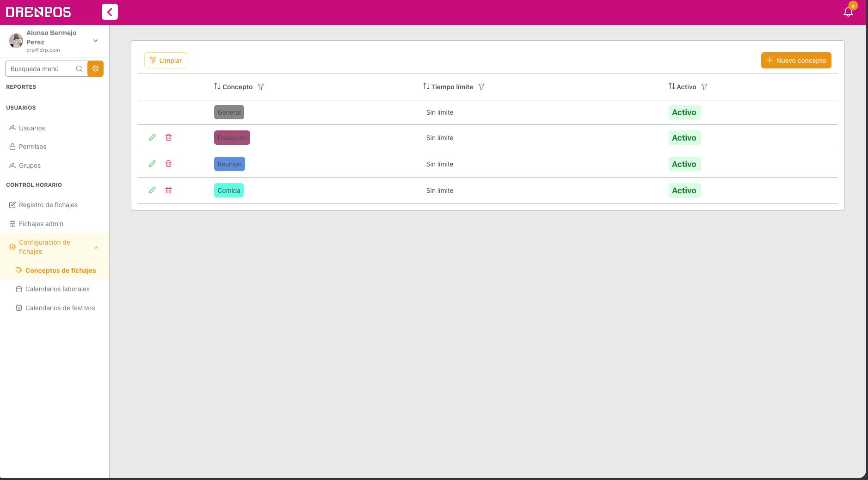Click the Activo badge in the General row

coord(684,112)
